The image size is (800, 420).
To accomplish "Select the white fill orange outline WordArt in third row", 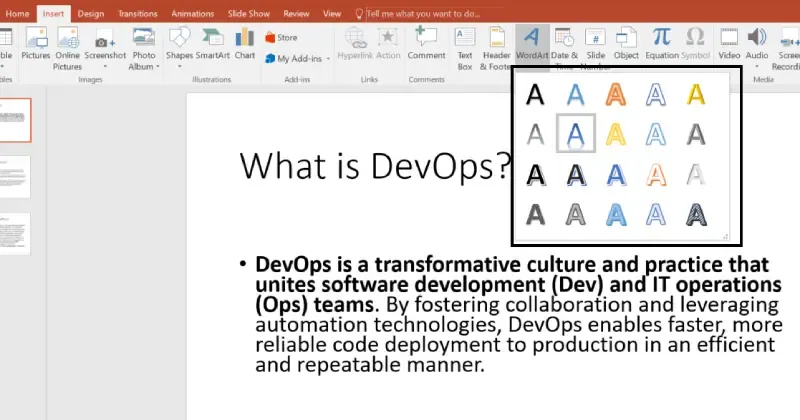I will (656, 175).
